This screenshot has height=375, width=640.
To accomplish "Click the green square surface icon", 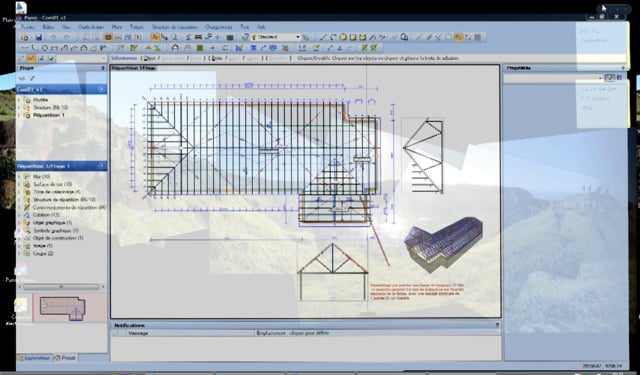I will coord(200,48).
